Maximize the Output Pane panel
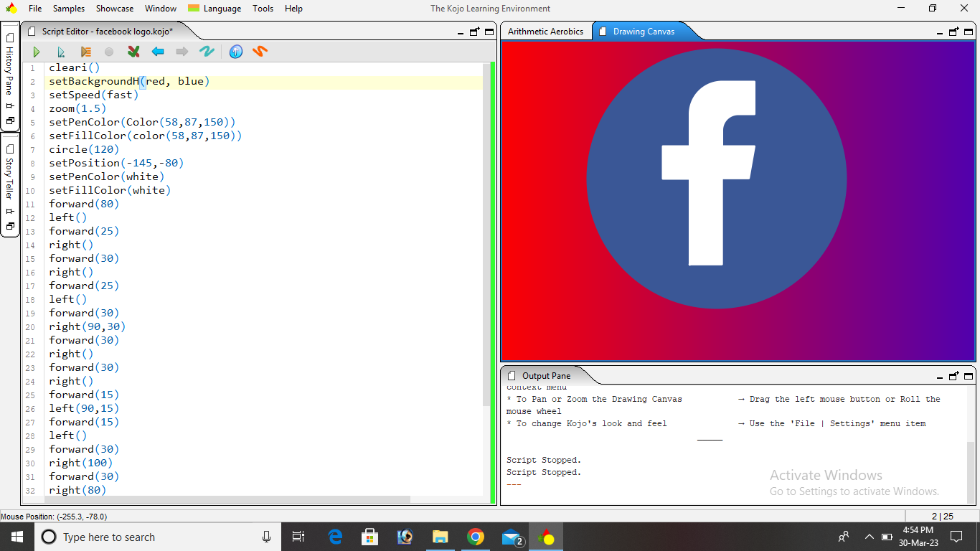The height and width of the screenshot is (551, 980). pos(969,376)
